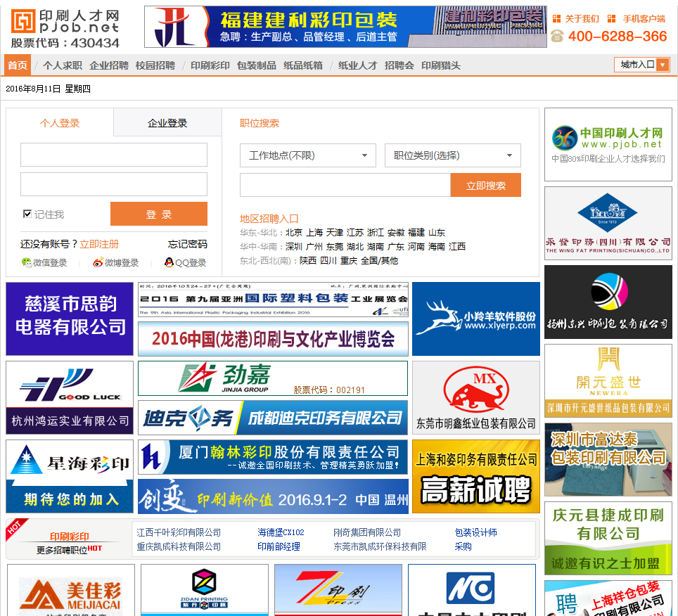Select 东莞 region link
Image resolution: width=678 pixels, height=616 pixels.
pyautogui.click(x=335, y=246)
